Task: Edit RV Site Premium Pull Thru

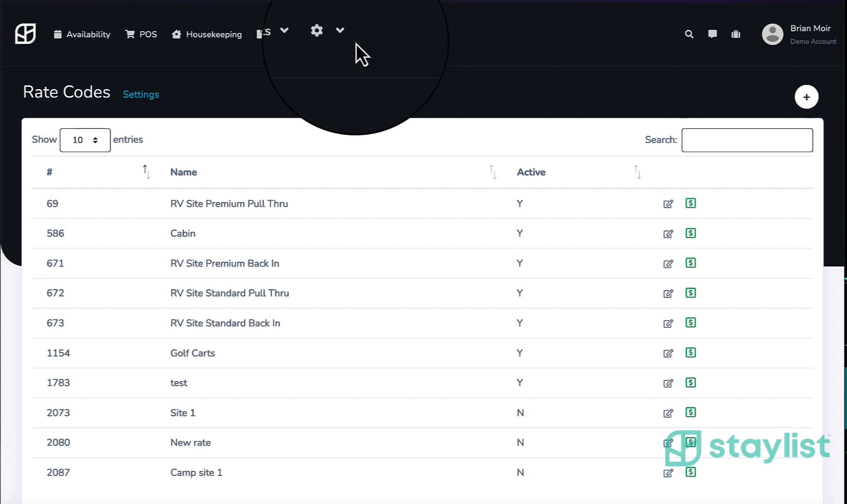Action: pos(668,204)
